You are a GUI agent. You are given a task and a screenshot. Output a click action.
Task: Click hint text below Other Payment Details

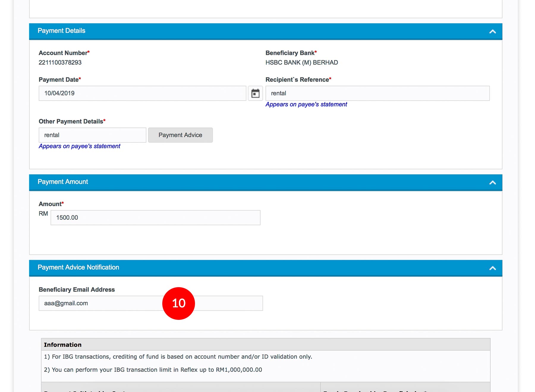79,146
